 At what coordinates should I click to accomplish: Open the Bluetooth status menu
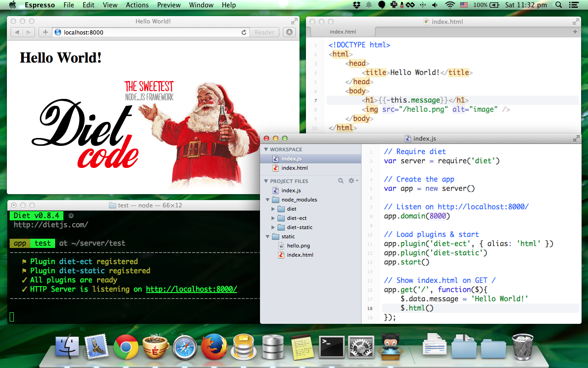tap(423, 5)
